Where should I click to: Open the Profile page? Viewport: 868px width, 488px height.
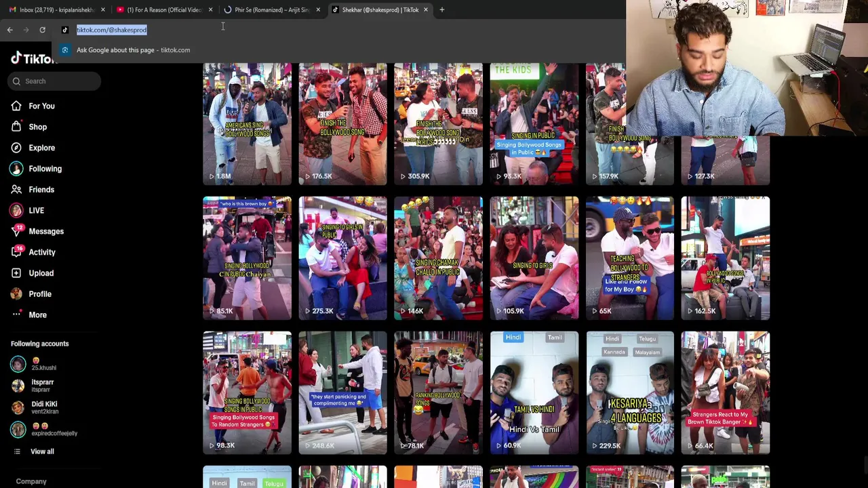point(40,294)
